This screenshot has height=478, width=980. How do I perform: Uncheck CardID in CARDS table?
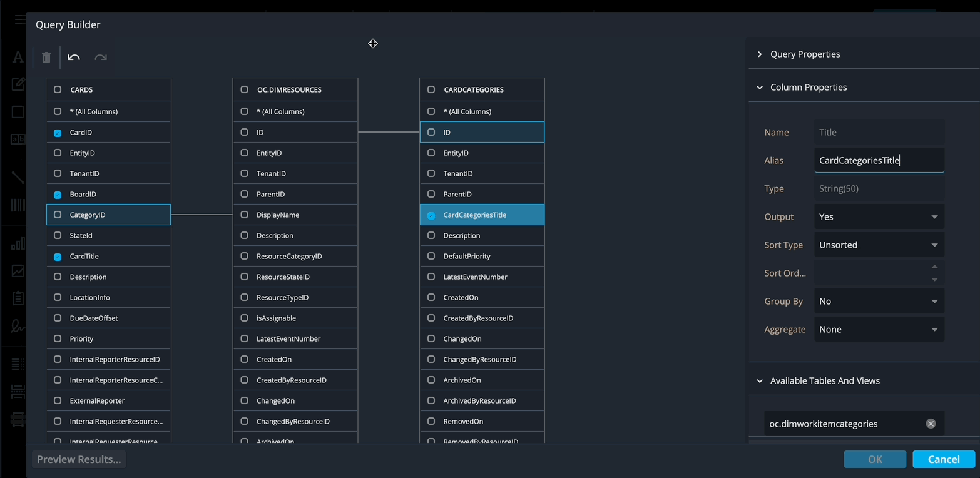click(x=58, y=133)
